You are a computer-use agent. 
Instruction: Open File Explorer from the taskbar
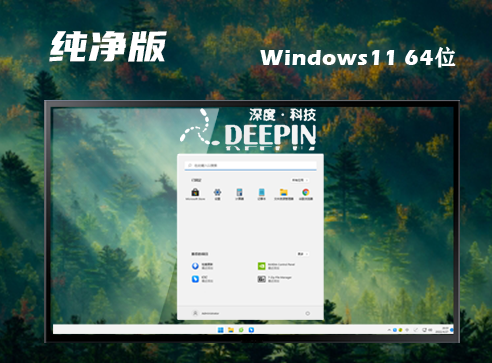231,330
